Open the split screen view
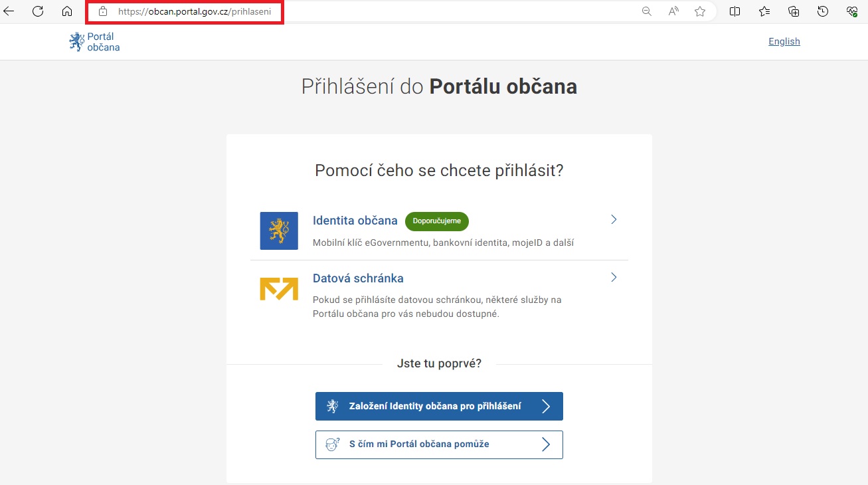The height and width of the screenshot is (485, 868). point(735,11)
